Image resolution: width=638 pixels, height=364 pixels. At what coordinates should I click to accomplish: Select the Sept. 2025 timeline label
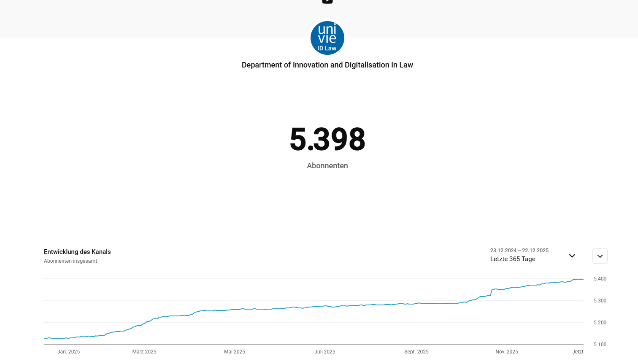pyautogui.click(x=416, y=352)
